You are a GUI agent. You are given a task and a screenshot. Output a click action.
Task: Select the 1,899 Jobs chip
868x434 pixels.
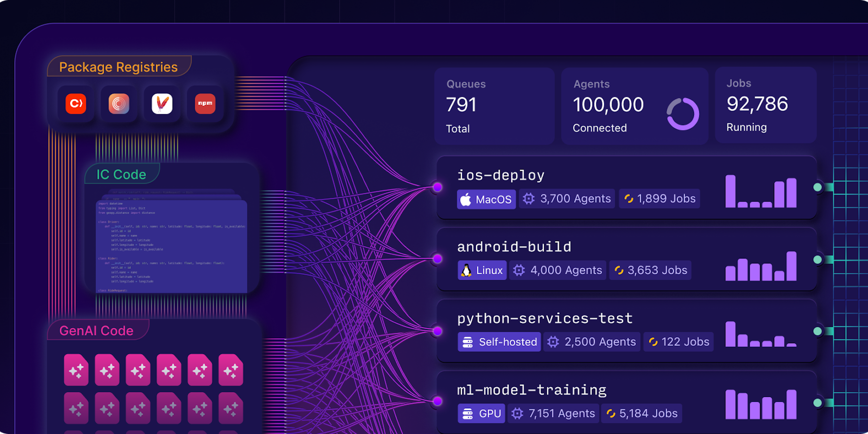[x=659, y=199]
